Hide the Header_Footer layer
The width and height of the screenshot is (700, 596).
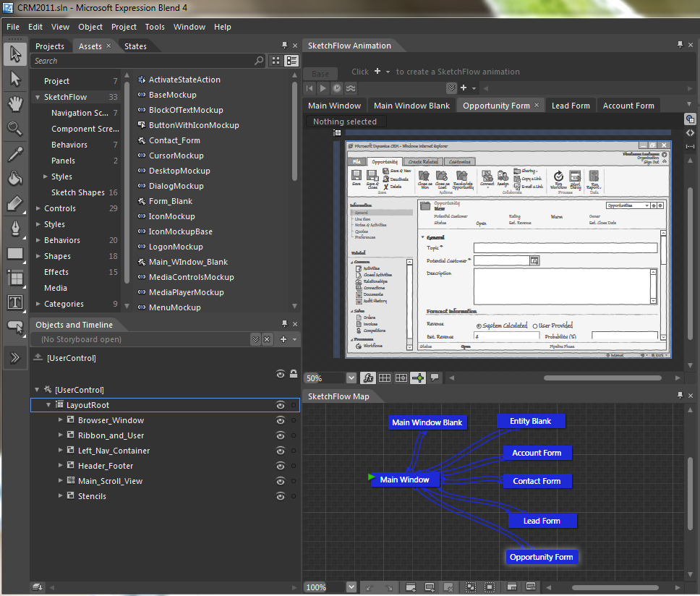[x=281, y=466]
